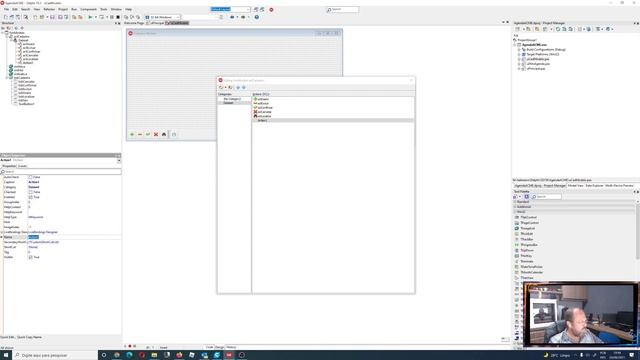
Task: Switch to Events tab in Object Inspector
Action: pyautogui.click(x=22, y=166)
